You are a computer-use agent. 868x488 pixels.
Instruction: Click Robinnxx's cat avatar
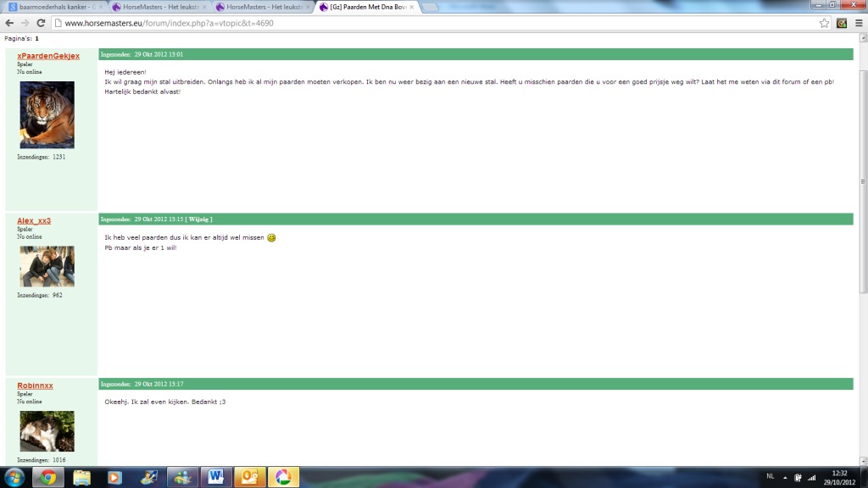pos(47,431)
